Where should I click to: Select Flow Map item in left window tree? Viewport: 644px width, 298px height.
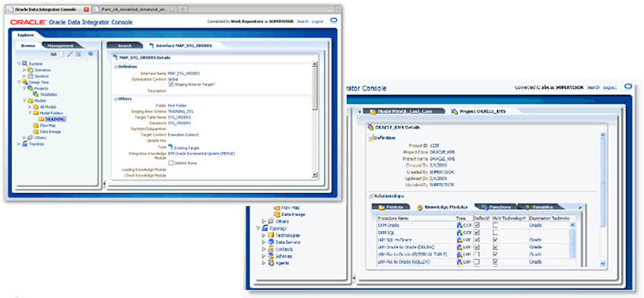pos(48,125)
